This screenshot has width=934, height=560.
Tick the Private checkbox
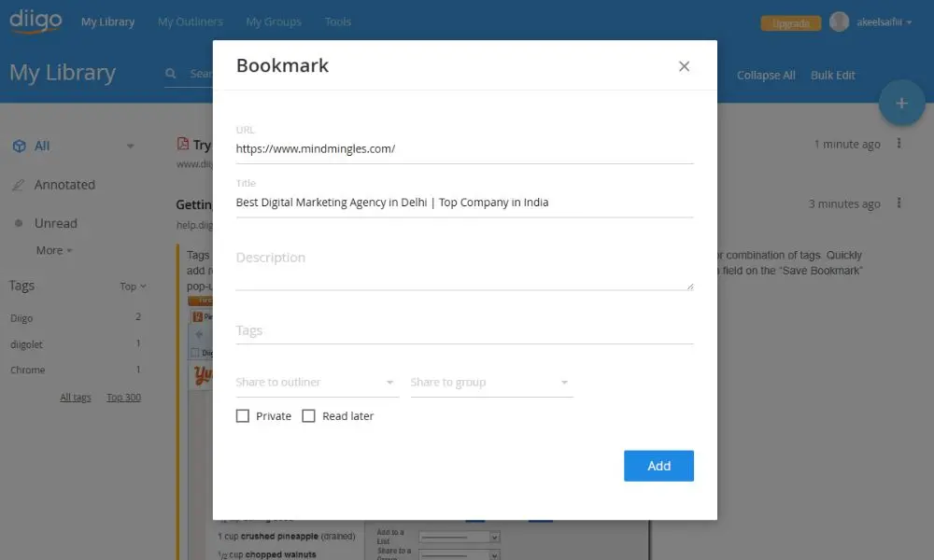[243, 416]
